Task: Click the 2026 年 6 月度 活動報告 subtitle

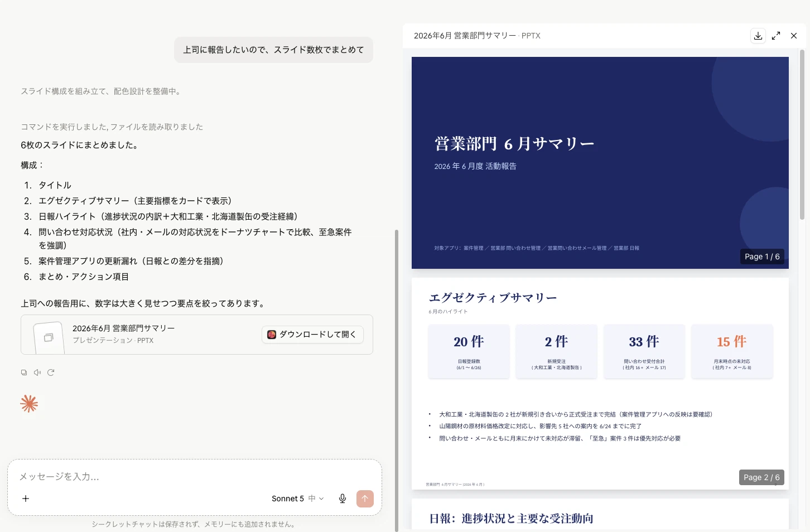Action: [475, 166]
